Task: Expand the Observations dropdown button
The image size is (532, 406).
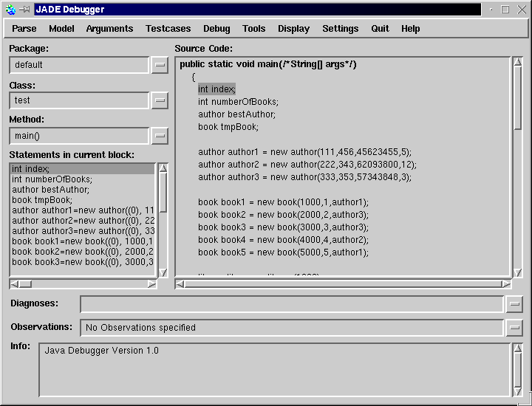Action: (514, 328)
